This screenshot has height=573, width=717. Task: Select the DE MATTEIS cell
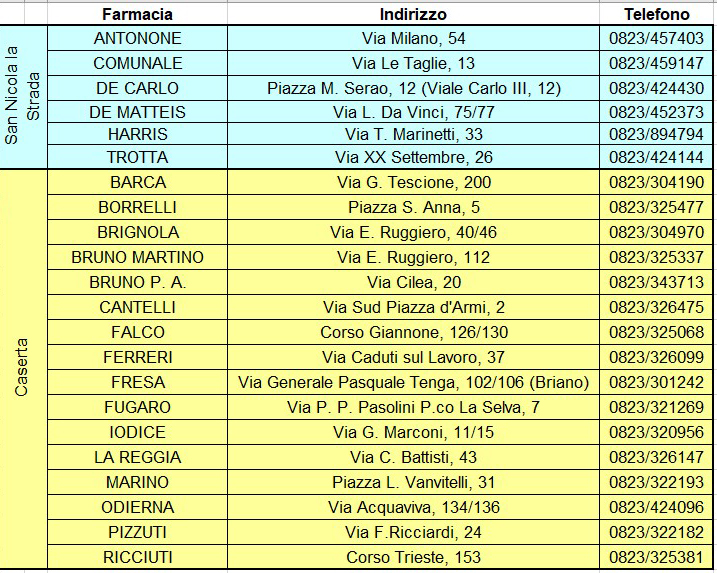click(137, 112)
